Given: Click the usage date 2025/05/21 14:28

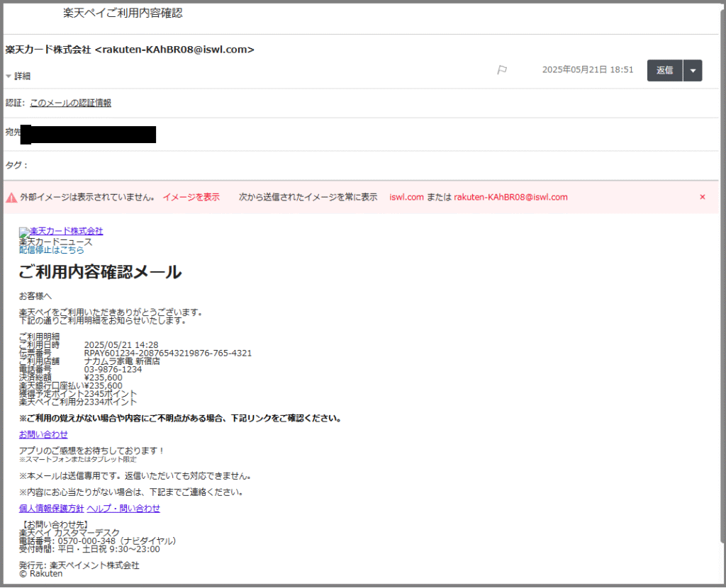Looking at the screenshot, I should 121,345.
